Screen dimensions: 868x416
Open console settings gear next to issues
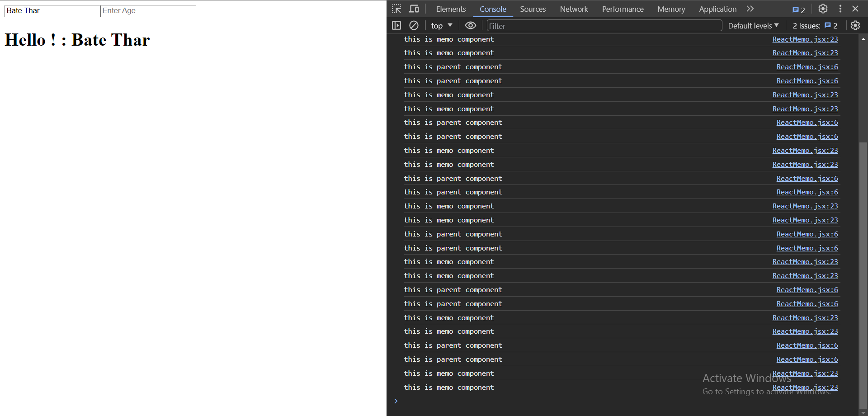[855, 26]
